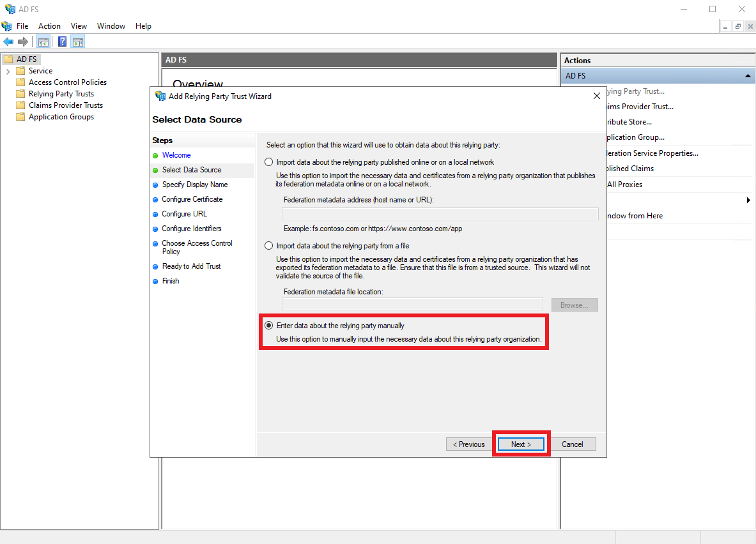Screen dimensions: 756x544
Task: Click the blue Back arrow toolbar icon
Action: point(8,42)
